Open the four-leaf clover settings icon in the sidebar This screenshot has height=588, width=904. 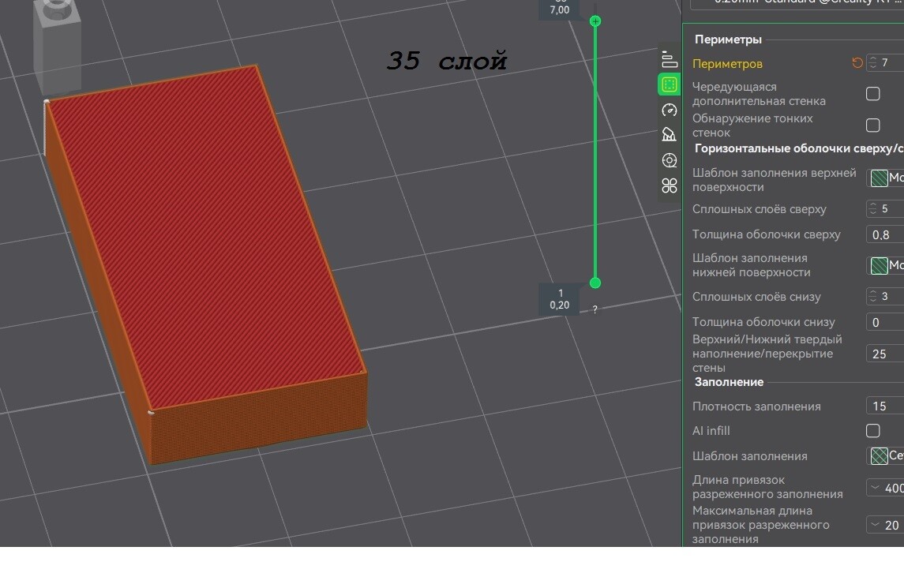pyautogui.click(x=669, y=185)
